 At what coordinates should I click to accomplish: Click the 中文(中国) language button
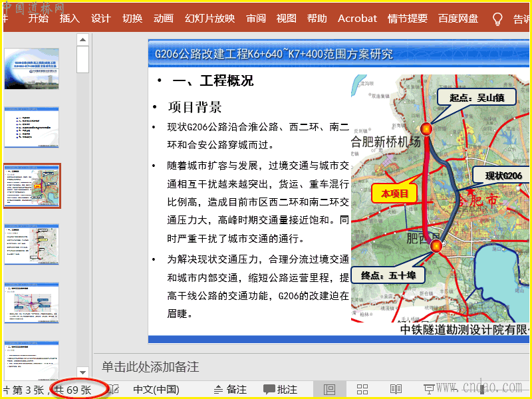tap(156, 390)
